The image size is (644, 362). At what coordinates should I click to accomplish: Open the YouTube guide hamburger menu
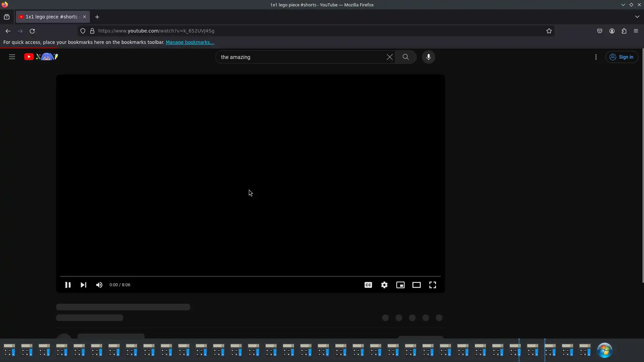[12, 57]
